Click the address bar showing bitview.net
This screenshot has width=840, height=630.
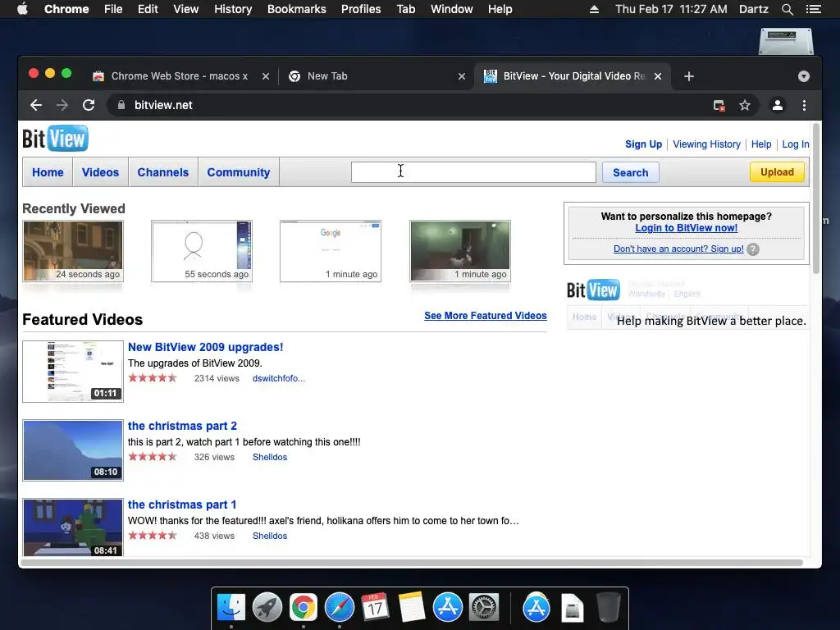407,106
